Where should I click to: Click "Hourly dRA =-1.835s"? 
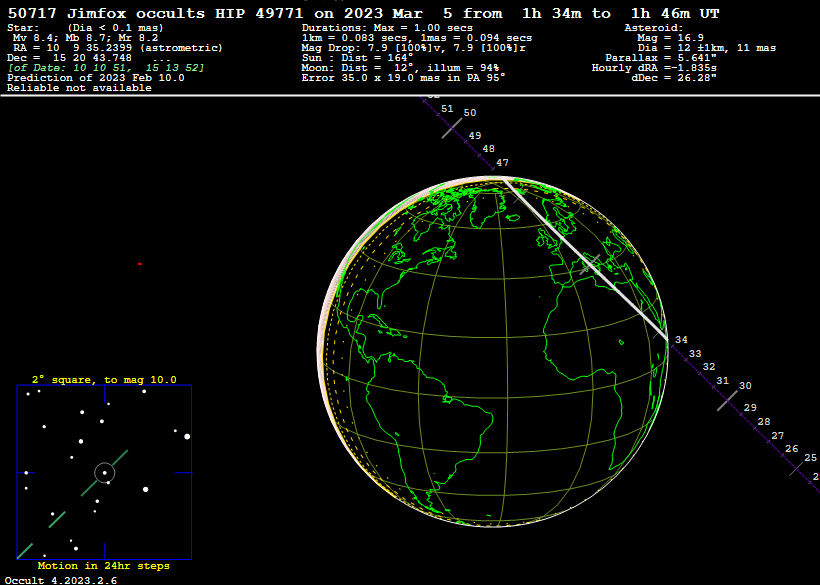tap(654, 68)
